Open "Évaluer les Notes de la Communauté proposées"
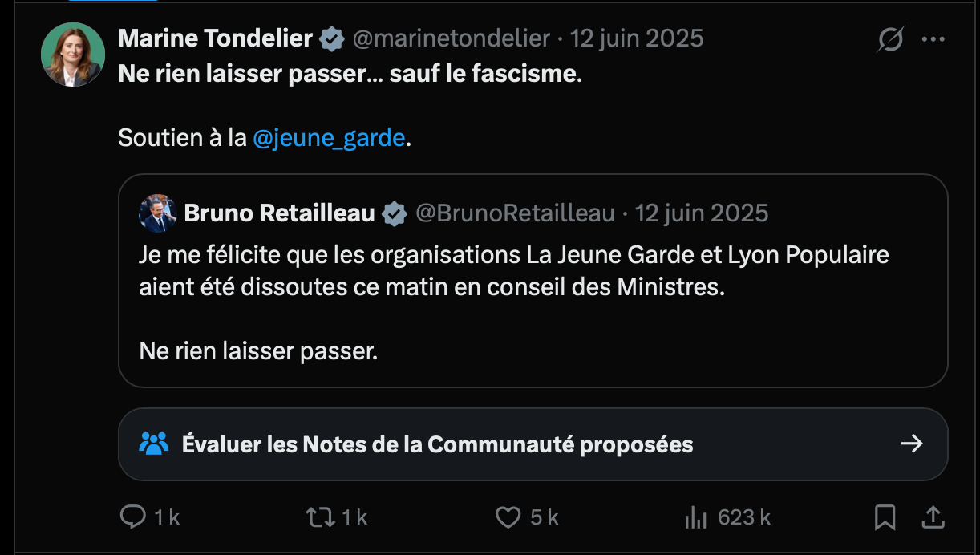The image size is (980, 555). pyautogui.click(x=437, y=444)
